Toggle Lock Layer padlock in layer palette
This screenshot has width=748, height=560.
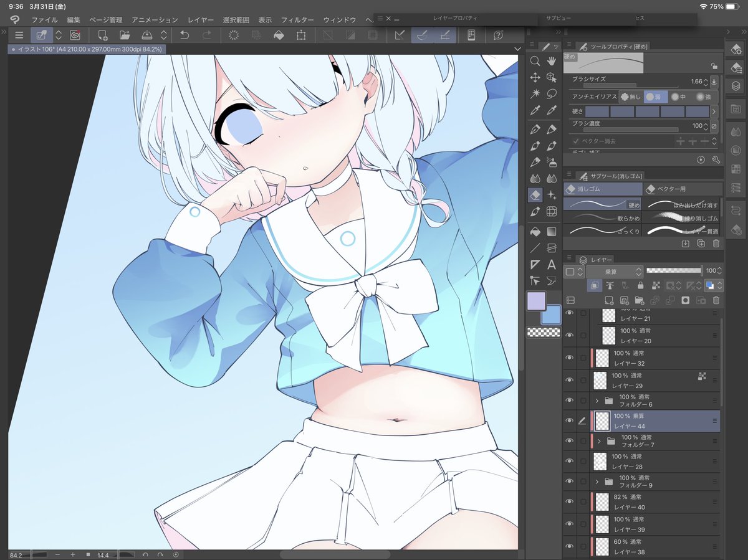(x=640, y=285)
